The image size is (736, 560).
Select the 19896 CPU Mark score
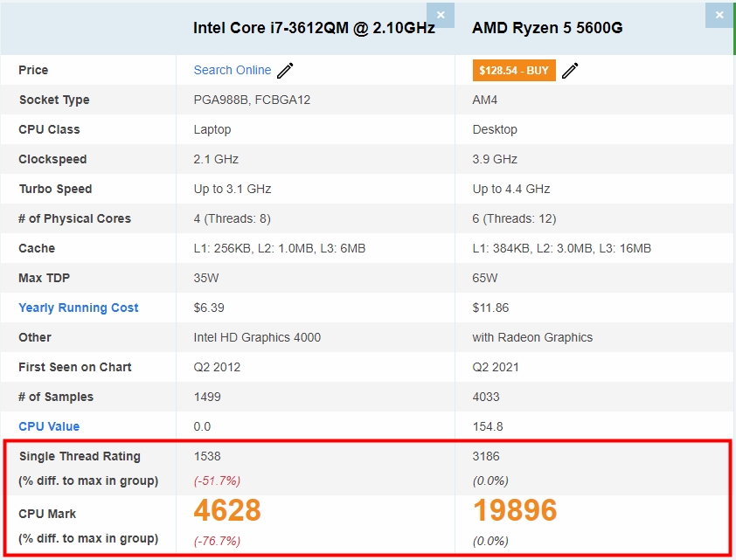(515, 510)
